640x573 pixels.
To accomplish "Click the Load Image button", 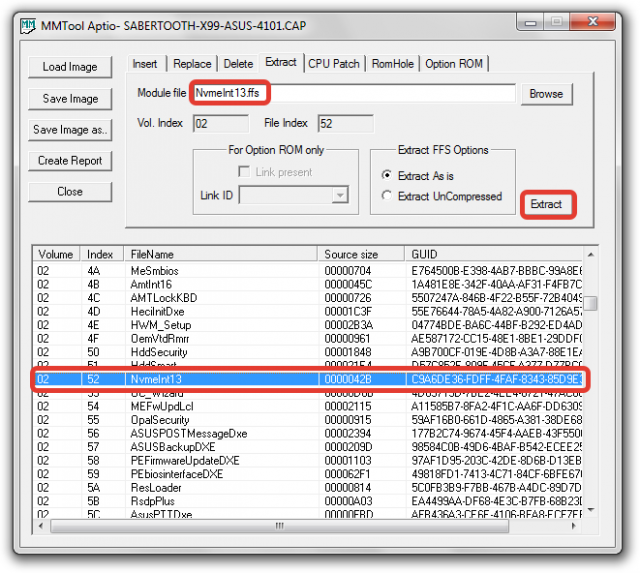I will click(x=70, y=67).
